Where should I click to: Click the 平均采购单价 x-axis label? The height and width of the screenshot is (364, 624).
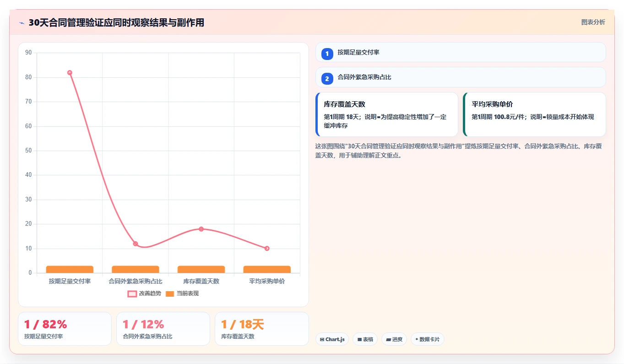[267, 281]
